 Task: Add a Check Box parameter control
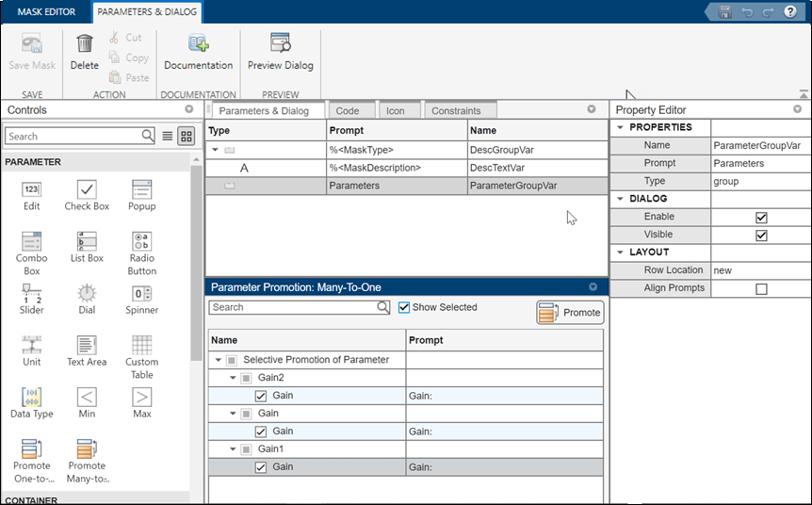coord(87,190)
